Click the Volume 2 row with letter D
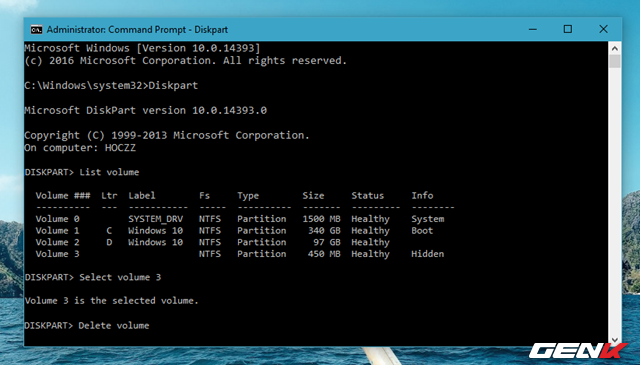 pos(212,242)
